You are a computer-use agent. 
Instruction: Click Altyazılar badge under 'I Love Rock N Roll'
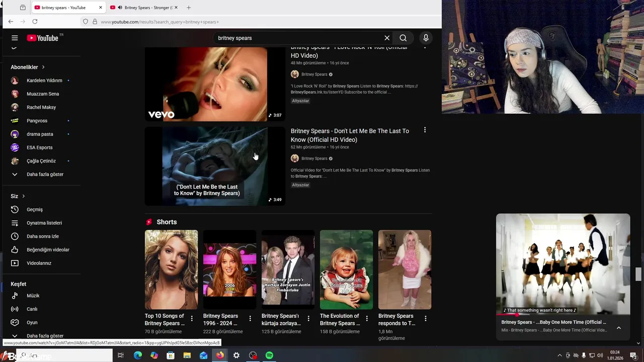coord(300,101)
